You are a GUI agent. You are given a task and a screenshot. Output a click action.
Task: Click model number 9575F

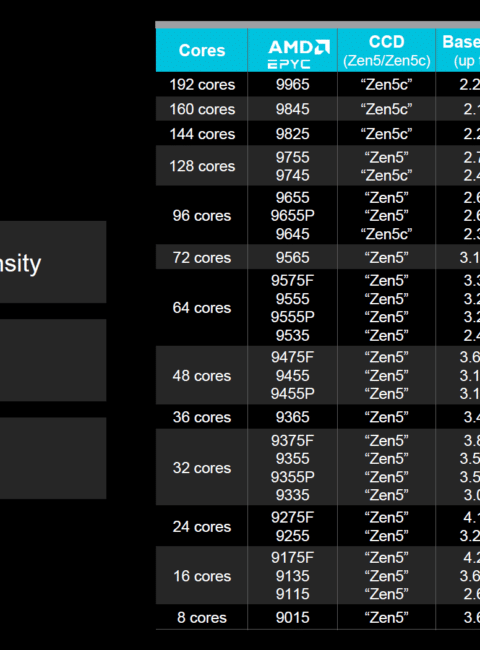coord(293,281)
